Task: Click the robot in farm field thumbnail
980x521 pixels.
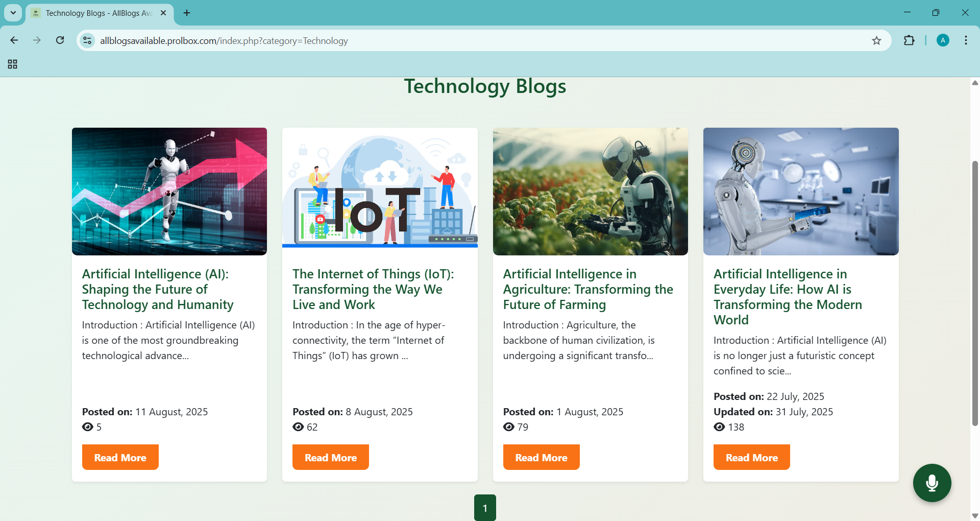Action: click(x=590, y=192)
